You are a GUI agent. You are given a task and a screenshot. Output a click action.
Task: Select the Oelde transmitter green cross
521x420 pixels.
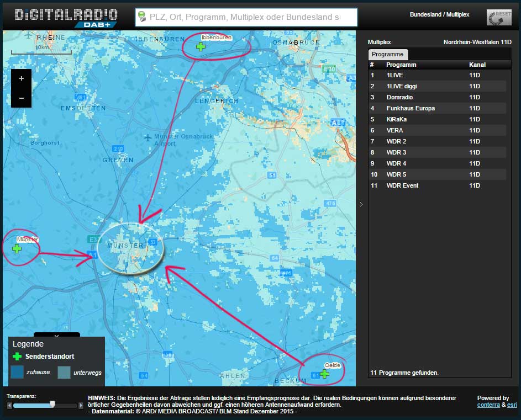(x=325, y=375)
